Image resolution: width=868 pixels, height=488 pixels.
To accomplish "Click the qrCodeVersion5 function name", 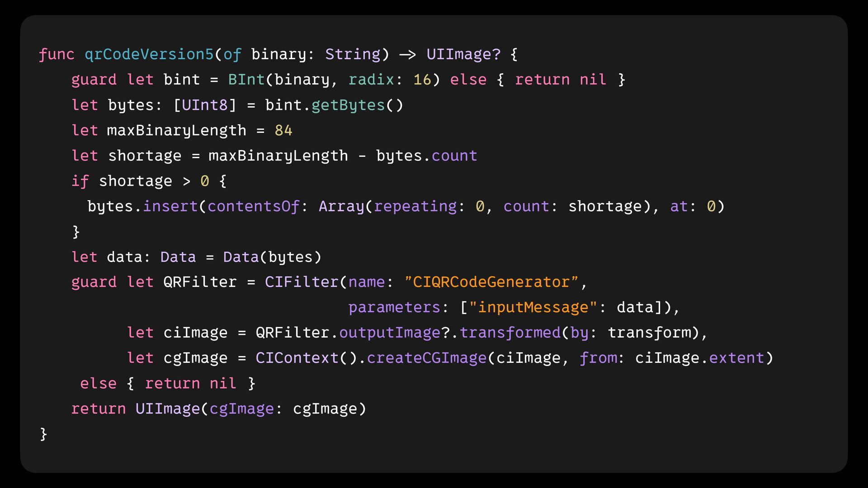I will (x=149, y=54).
